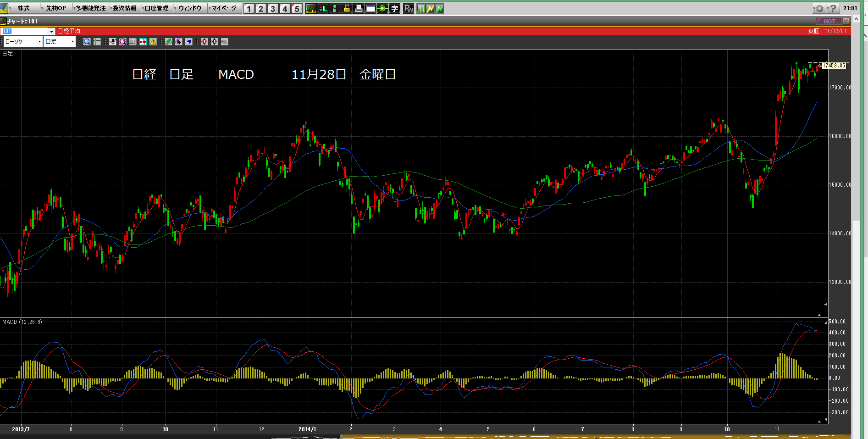Screen dimensions: 868x439
Task: Switch to page 5 button
Action: [297, 9]
